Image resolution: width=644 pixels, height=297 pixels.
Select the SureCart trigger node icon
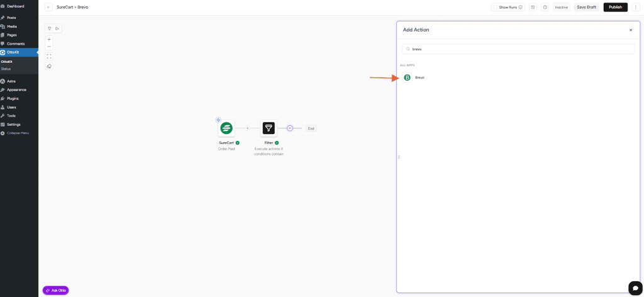click(226, 128)
